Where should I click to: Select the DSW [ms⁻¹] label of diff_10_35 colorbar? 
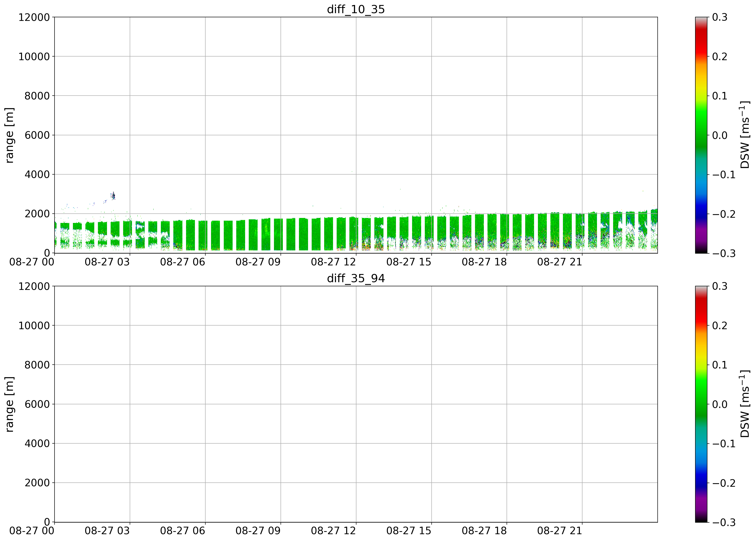tap(744, 135)
